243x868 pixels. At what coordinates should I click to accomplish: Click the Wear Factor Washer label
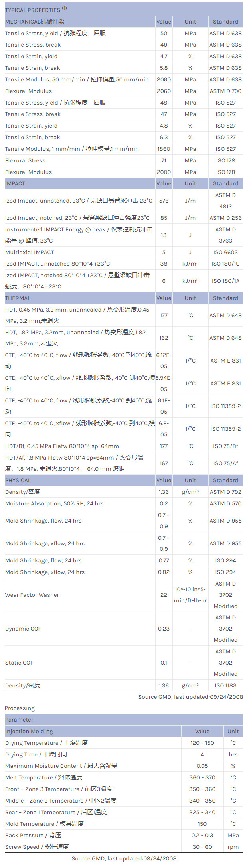pos(32,595)
